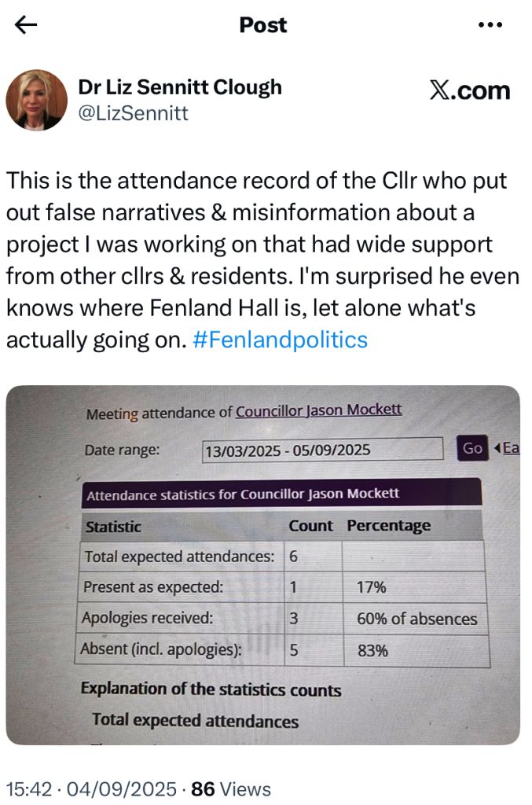Go back using the left arrow icon
532x805 pixels.
(x=26, y=25)
